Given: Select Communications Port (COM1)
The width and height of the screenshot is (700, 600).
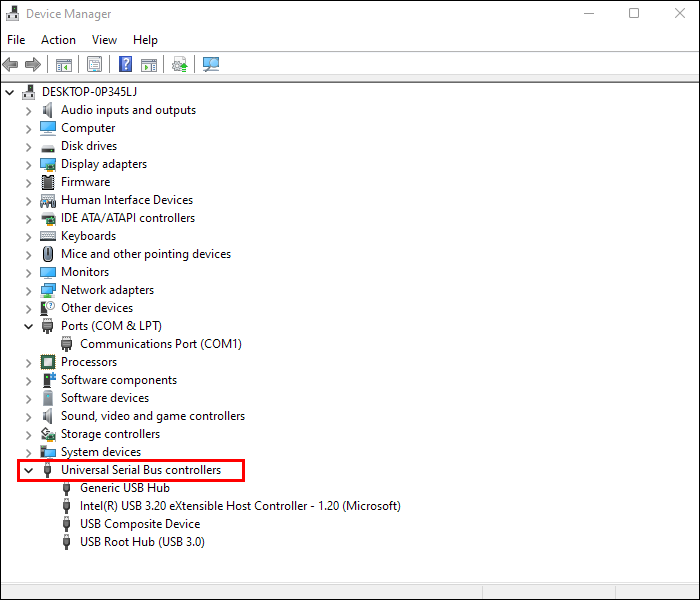Looking at the screenshot, I should [x=161, y=344].
